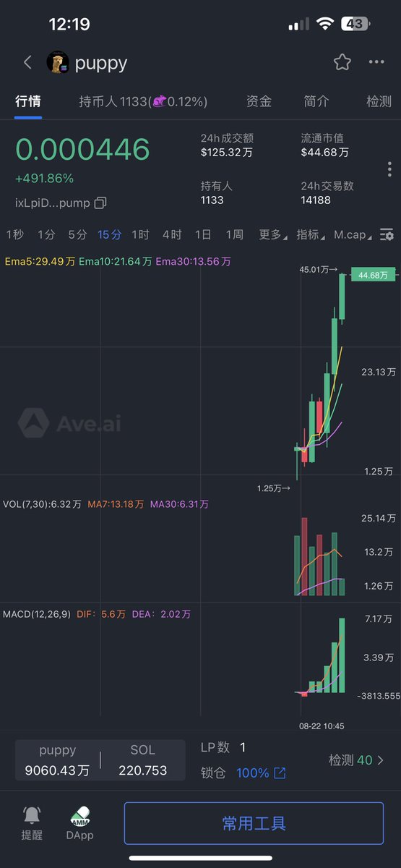Switch to the 资金 tab

[259, 101]
